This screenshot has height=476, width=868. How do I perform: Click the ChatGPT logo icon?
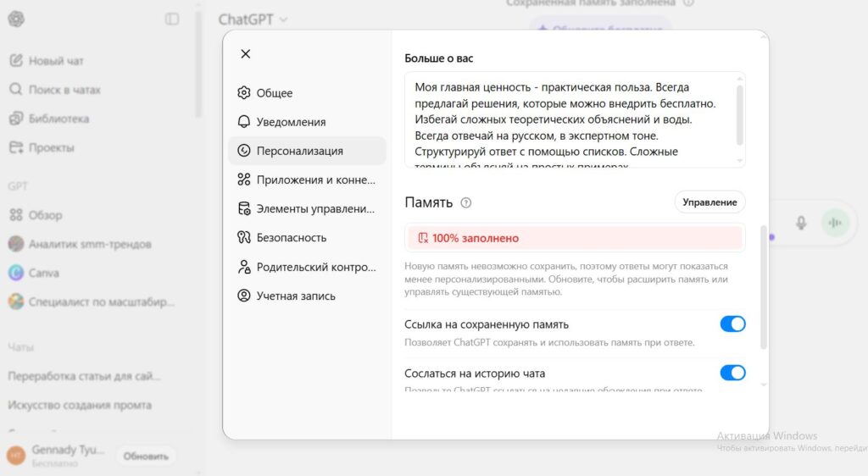click(16, 19)
